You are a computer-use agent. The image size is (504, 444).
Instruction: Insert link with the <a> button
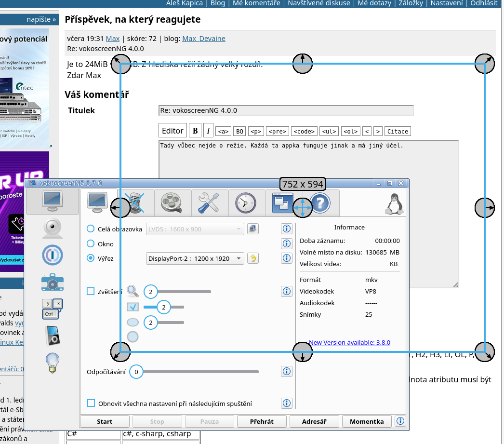point(223,131)
